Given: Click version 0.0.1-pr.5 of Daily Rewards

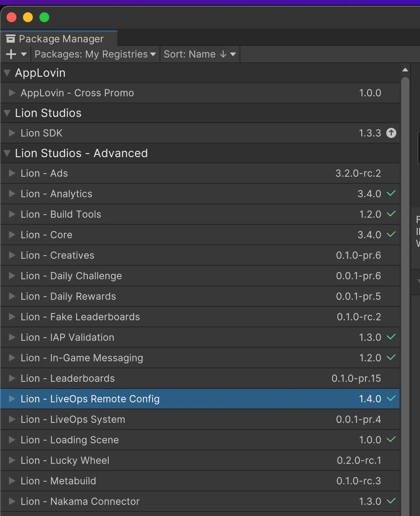Looking at the screenshot, I should click(x=359, y=297).
